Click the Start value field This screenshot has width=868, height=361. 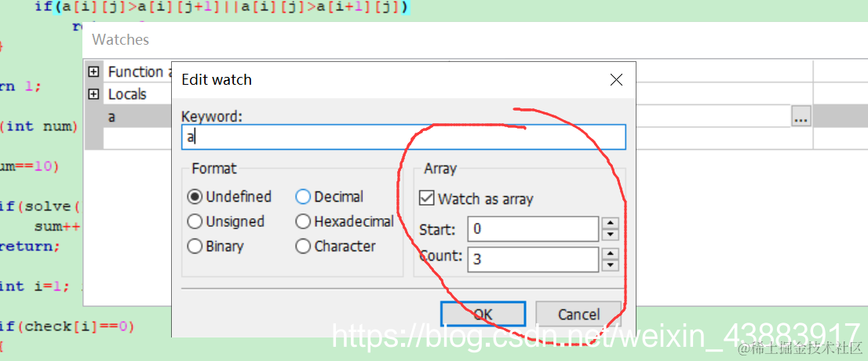click(533, 229)
